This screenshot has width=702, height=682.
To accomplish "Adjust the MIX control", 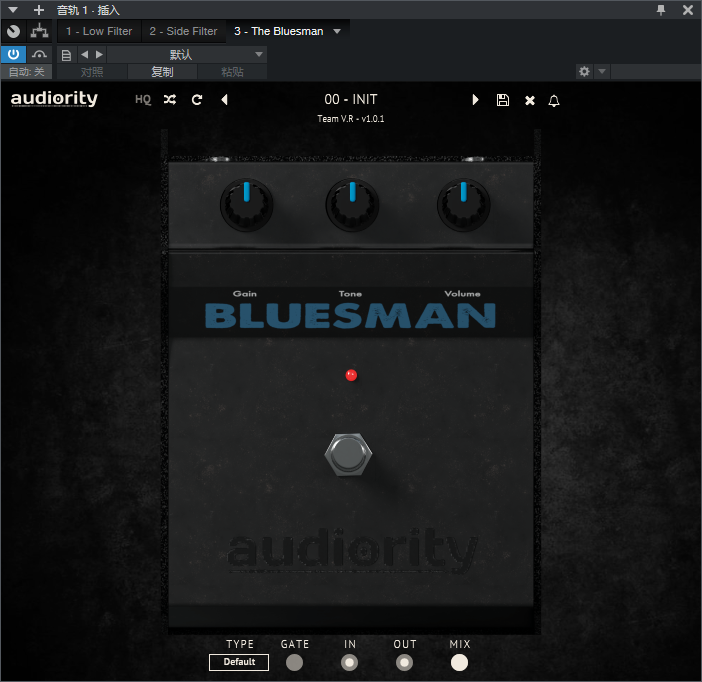I will (459, 662).
